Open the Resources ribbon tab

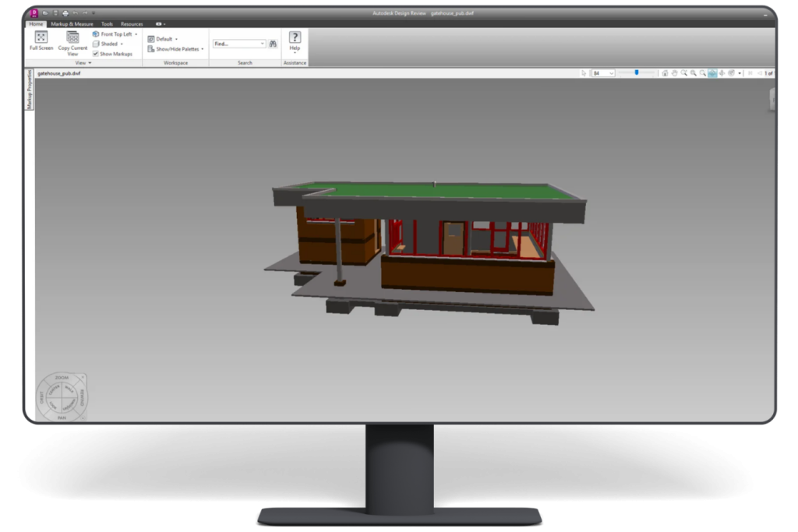click(x=132, y=24)
